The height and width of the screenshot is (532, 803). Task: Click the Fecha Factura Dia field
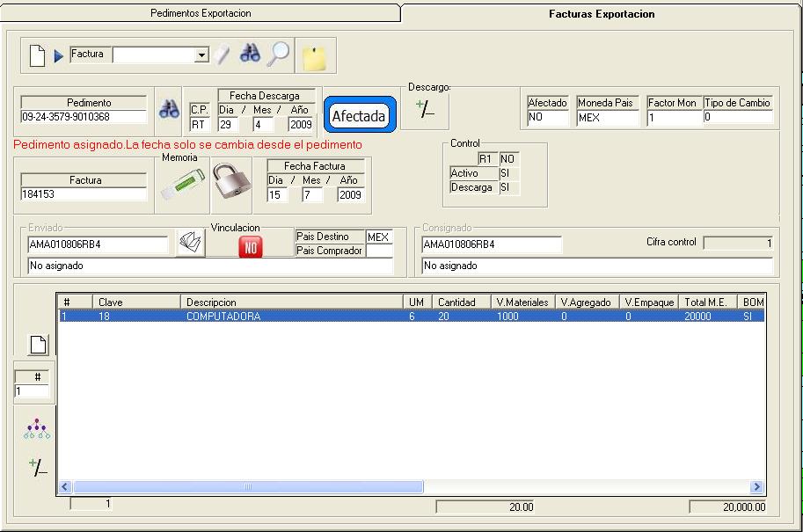pos(278,194)
